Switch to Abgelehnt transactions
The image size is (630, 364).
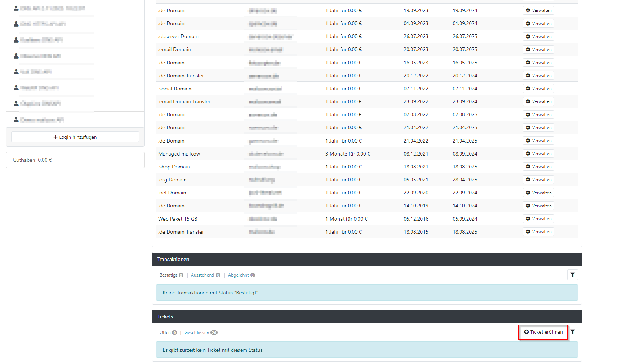pos(241,275)
